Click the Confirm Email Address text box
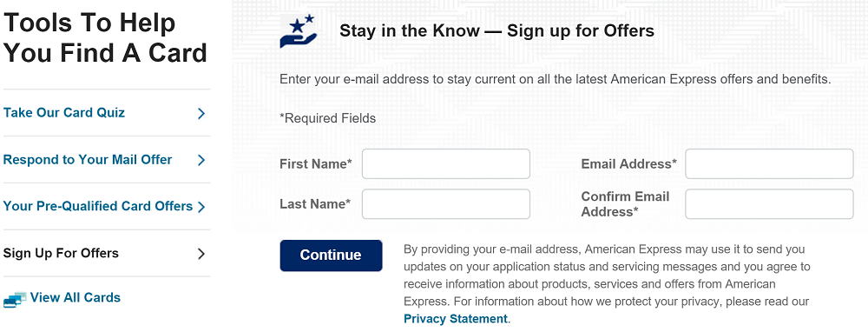Image resolution: width=868 pixels, height=332 pixels. pyautogui.click(x=769, y=204)
